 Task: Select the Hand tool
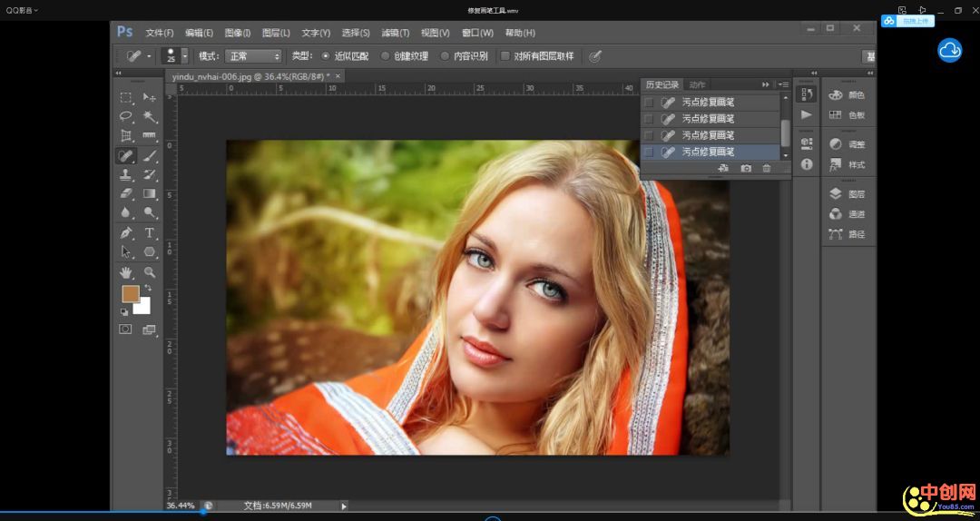[x=126, y=271]
